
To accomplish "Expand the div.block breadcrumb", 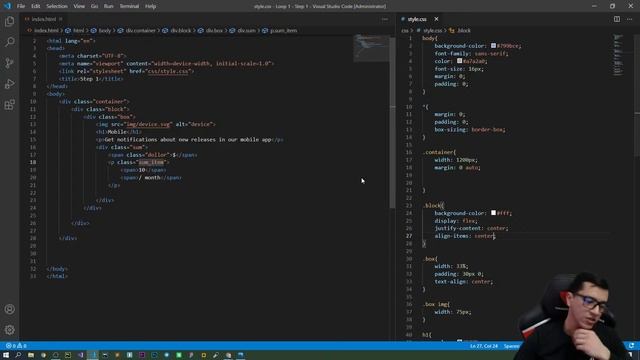I will [x=180, y=30].
